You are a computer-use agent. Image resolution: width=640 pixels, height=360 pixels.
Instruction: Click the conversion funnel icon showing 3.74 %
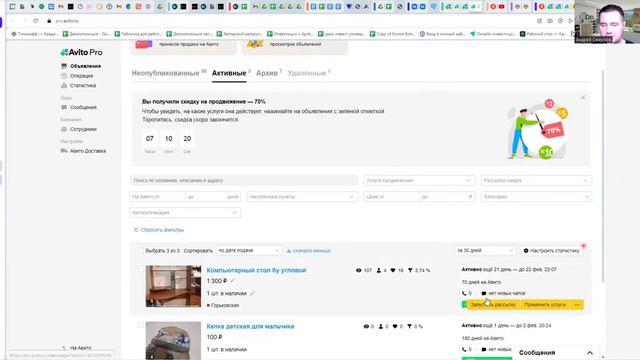point(410,270)
